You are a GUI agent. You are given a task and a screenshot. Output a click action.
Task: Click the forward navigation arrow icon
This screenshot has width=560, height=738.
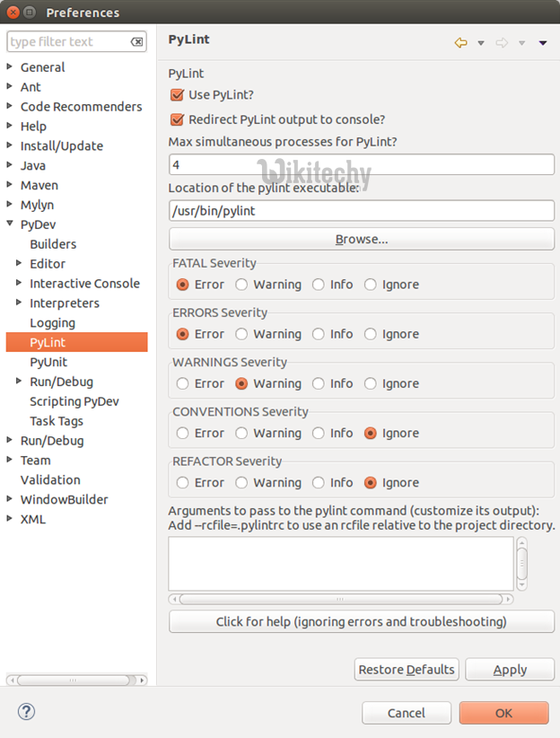[x=502, y=42]
